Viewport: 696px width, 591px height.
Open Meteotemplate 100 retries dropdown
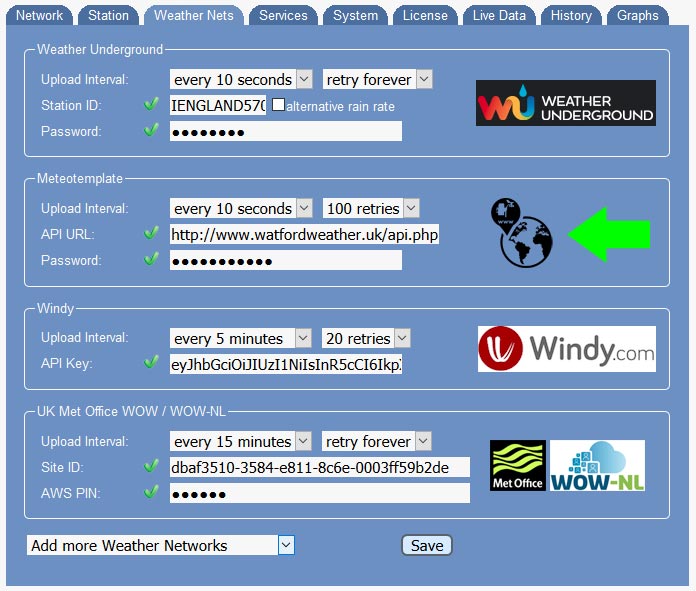tap(371, 208)
